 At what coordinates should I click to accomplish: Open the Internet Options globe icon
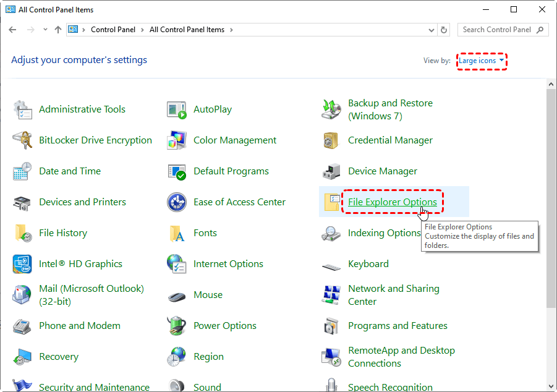pyautogui.click(x=177, y=264)
